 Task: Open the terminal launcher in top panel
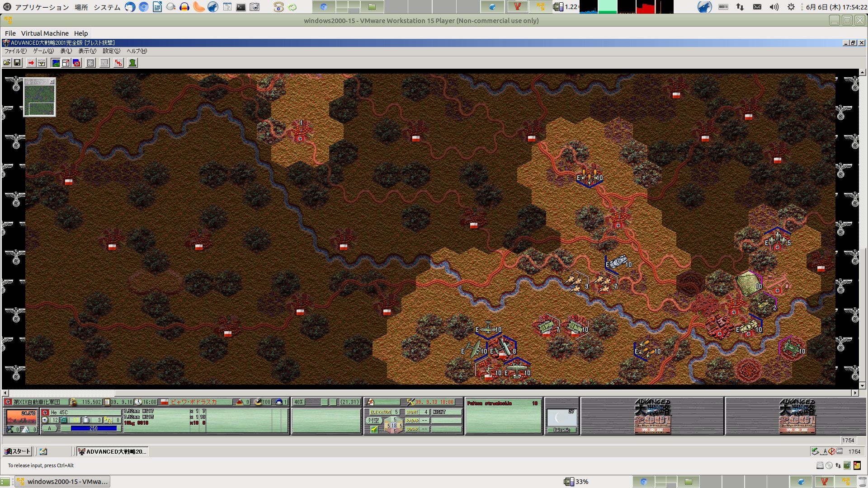[241, 7]
